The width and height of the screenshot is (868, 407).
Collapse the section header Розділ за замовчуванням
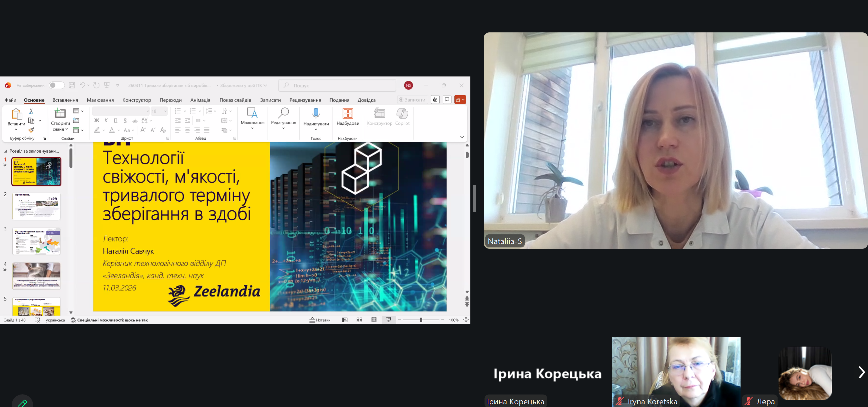[x=5, y=151]
